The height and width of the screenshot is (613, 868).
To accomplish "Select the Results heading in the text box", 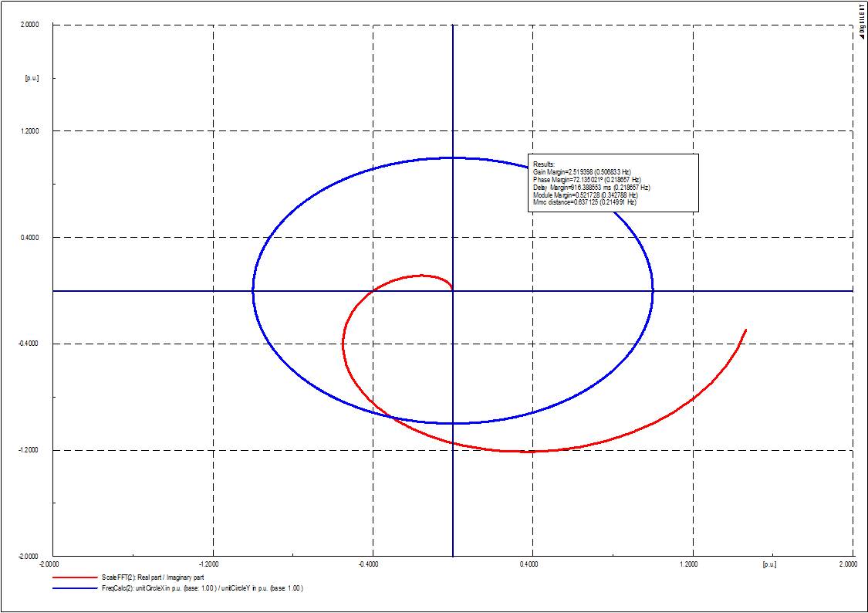I will pyautogui.click(x=544, y=164).
